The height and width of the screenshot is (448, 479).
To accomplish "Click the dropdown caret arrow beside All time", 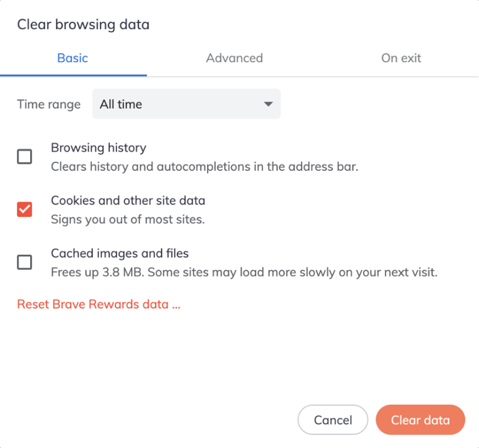I will (268, 104).
